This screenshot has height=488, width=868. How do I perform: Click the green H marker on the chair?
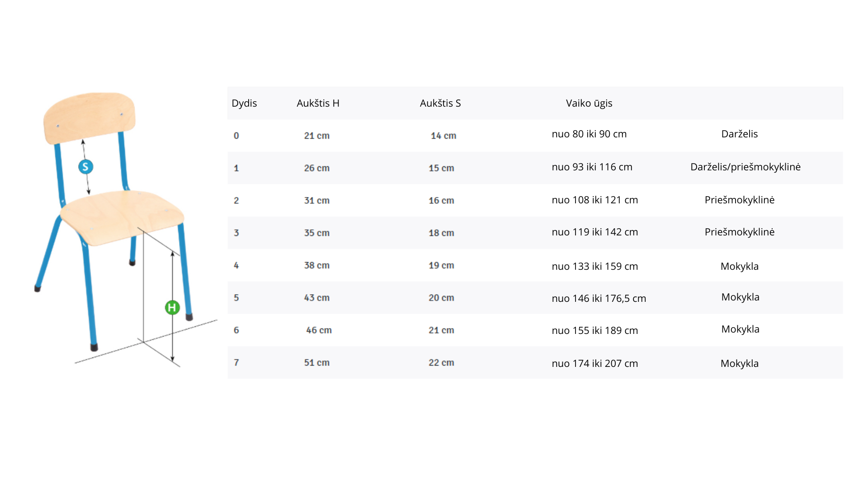click(172, 308)
